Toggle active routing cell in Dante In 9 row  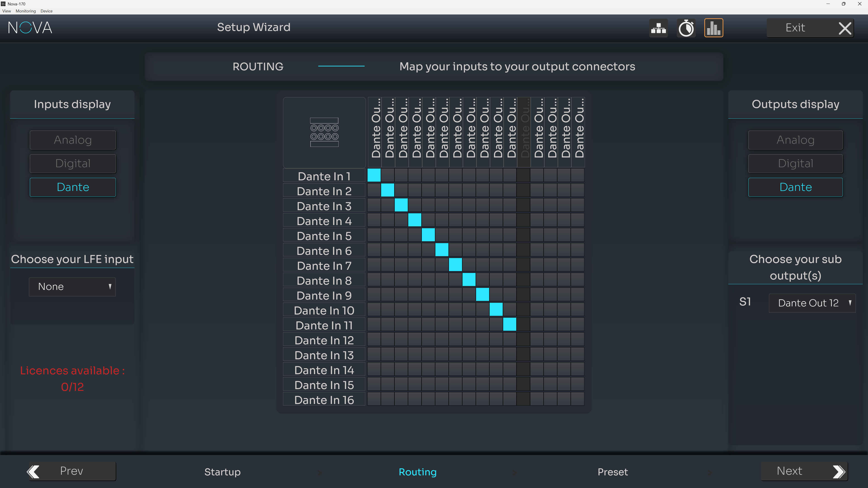point(483,294)
